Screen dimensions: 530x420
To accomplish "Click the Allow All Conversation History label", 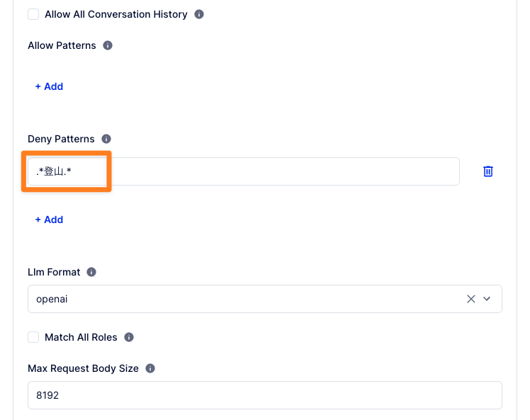I will pyautogui.click(x=115, y=14).
